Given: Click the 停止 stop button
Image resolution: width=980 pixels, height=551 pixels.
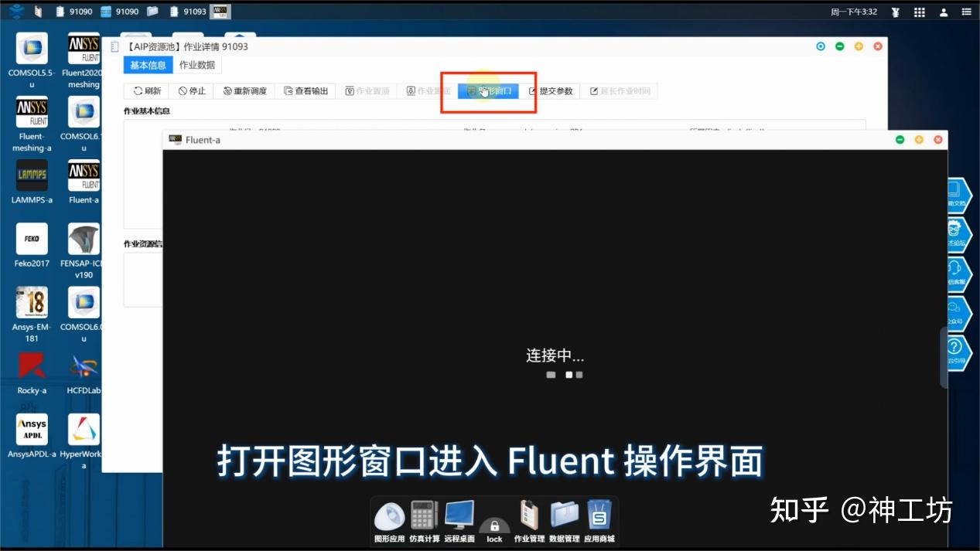Looking at the screenshot, I should click(191, 91).
